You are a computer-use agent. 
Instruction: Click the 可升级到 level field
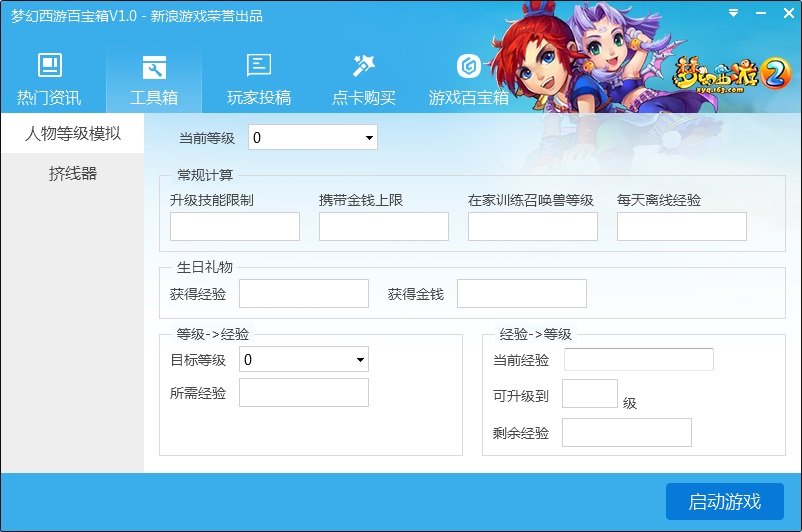(590, 393)
